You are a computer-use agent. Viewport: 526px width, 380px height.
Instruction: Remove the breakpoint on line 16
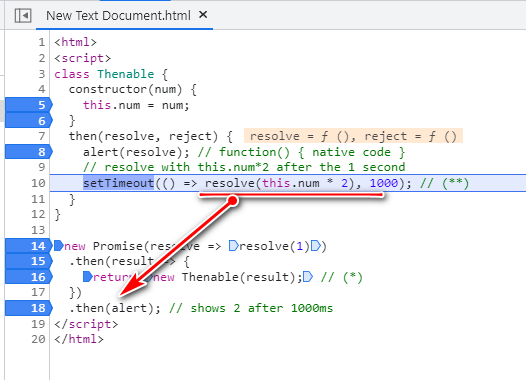point(29,277)
